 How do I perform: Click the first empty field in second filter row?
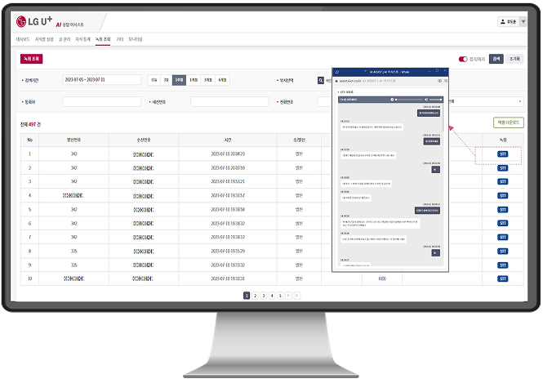101,101
